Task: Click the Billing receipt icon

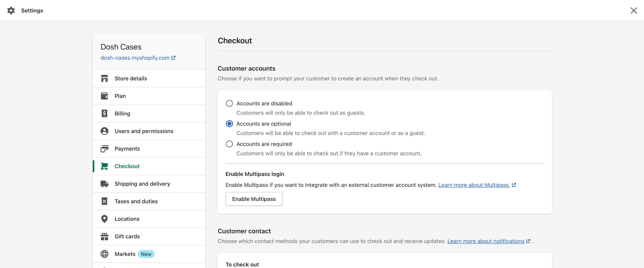Action: tap(104, 113)
